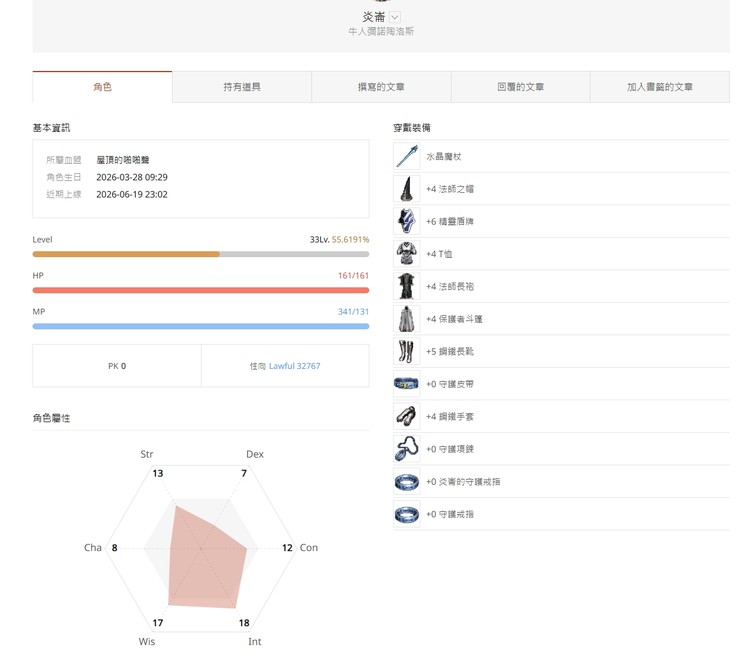
Task: Open the 回覆的文章 tab
Action: pyautogui.click(x=520, y=87)
